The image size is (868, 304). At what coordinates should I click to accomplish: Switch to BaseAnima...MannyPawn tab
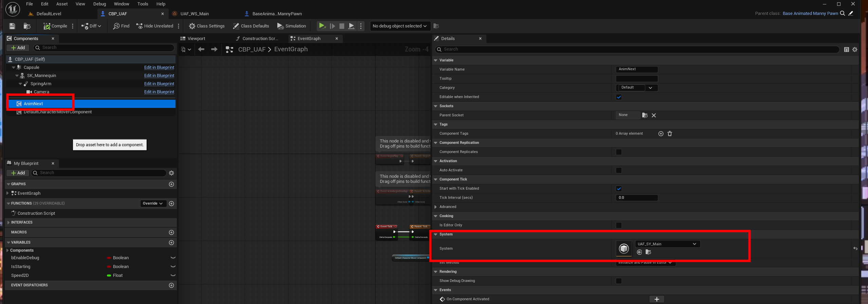point(277,14)
